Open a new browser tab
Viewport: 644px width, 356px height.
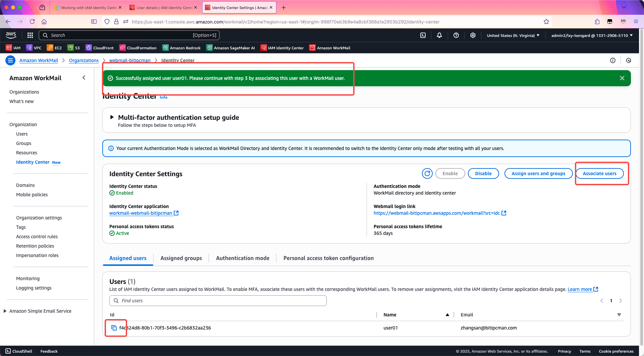(284, 7)
